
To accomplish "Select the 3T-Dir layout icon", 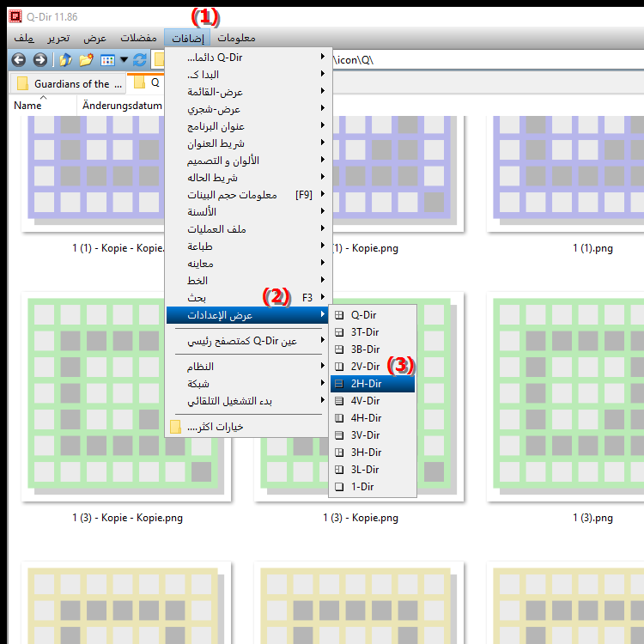I will (339, 332).
